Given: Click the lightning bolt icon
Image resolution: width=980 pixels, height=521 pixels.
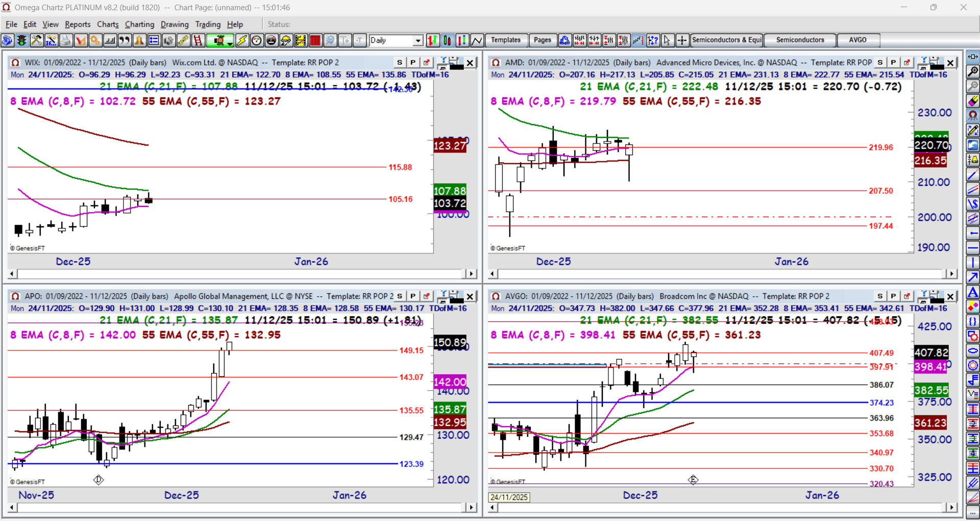Looking at the screenshot, I should tap(242, 40).
